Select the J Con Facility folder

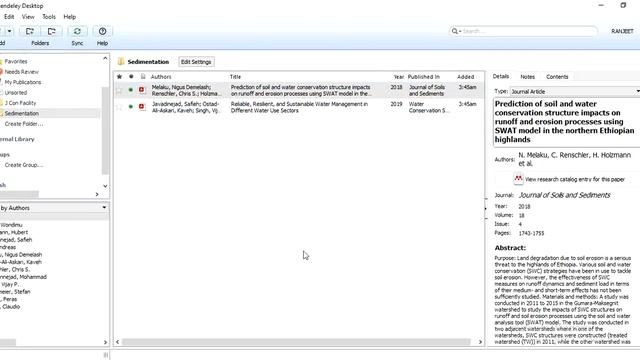point(20,103)
